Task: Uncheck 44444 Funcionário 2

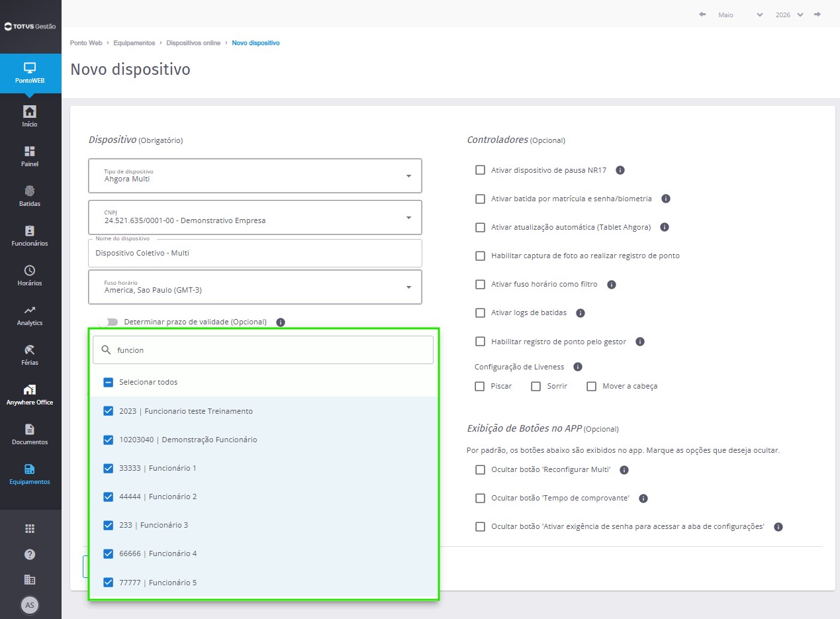Action: click(x=109, y=497)
